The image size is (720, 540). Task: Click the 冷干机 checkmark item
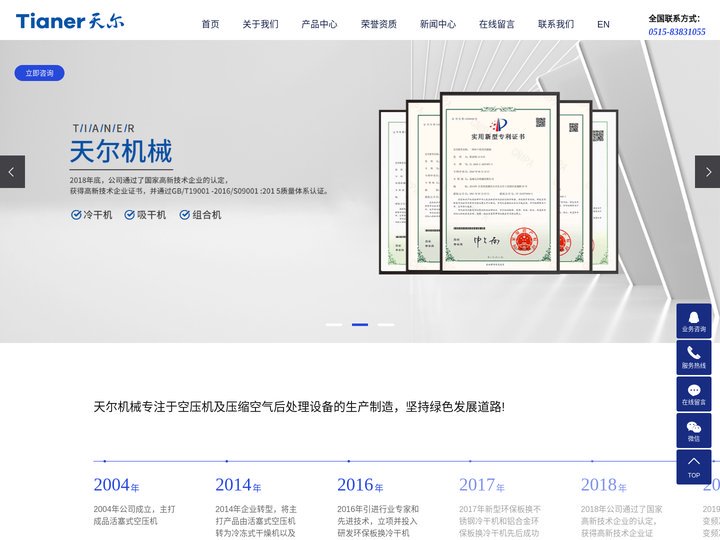pos(91,214)
